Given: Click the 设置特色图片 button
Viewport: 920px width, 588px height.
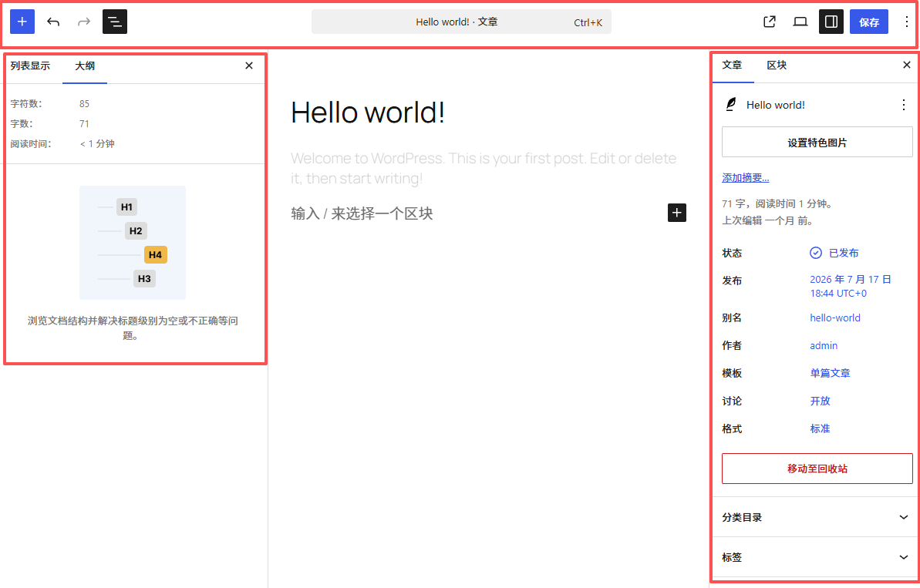Looking at the screenshot, I should click(x=817, y=143).
